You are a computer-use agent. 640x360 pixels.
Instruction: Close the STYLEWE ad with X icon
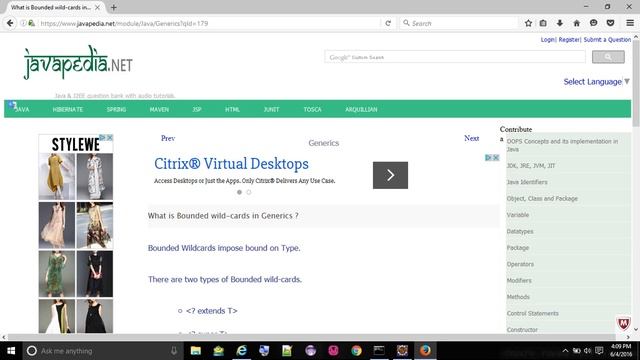(x=109, y=138)
